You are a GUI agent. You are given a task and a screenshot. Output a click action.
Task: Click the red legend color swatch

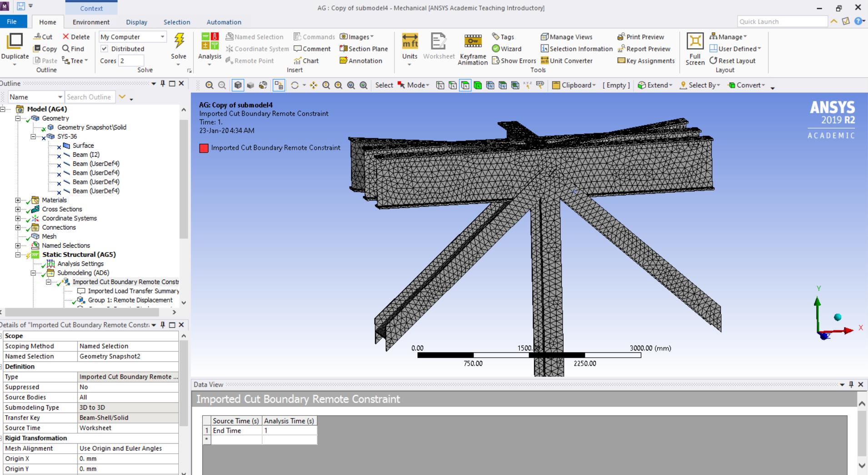point(204,148)
